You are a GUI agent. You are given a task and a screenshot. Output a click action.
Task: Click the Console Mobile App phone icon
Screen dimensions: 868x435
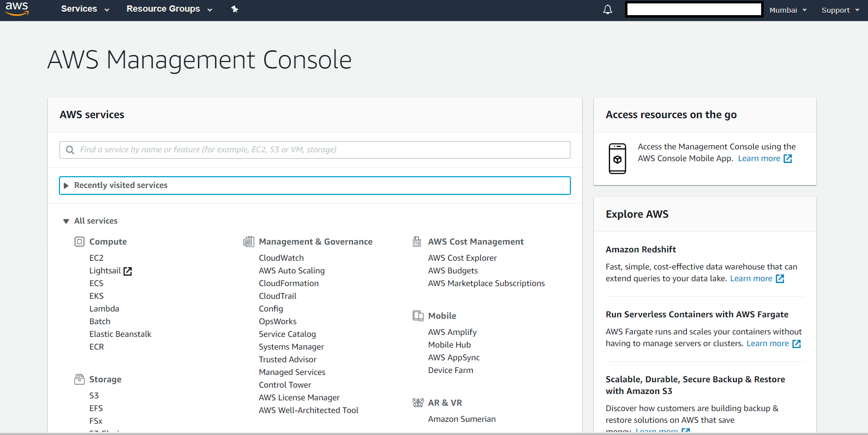617,159
